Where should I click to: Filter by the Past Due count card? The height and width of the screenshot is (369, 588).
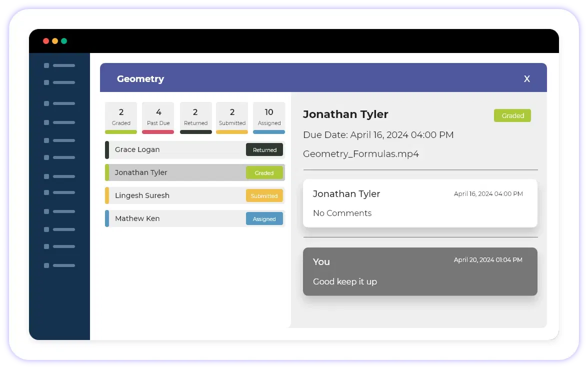click(x=158, y=118)
